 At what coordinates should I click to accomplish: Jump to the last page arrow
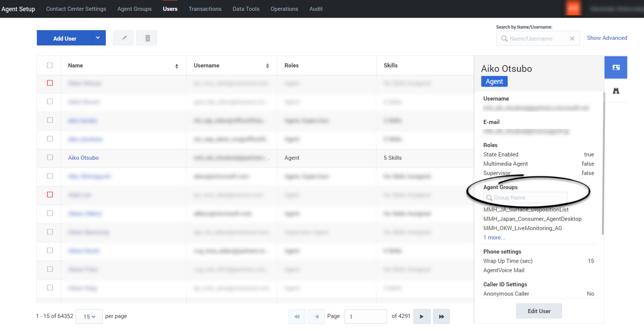(441, 317)
